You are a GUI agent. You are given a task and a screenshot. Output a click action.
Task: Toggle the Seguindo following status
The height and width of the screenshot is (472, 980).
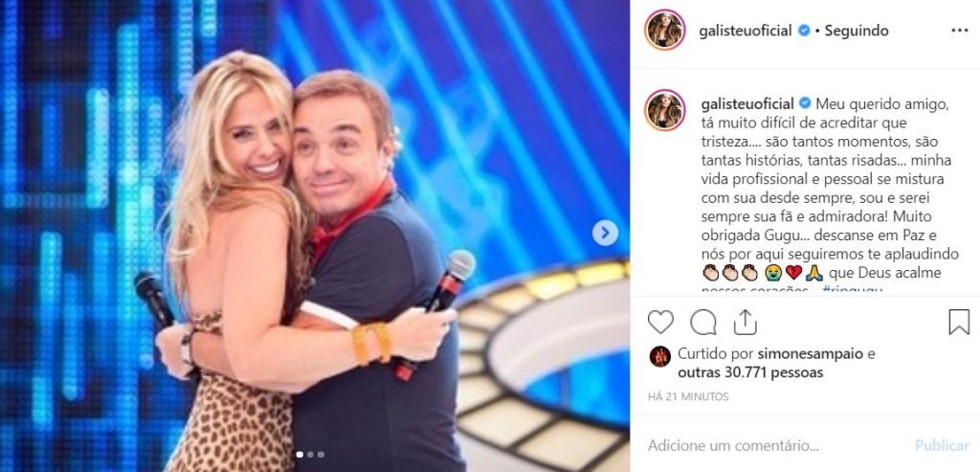pyautogui.click(x=857, y=31)
